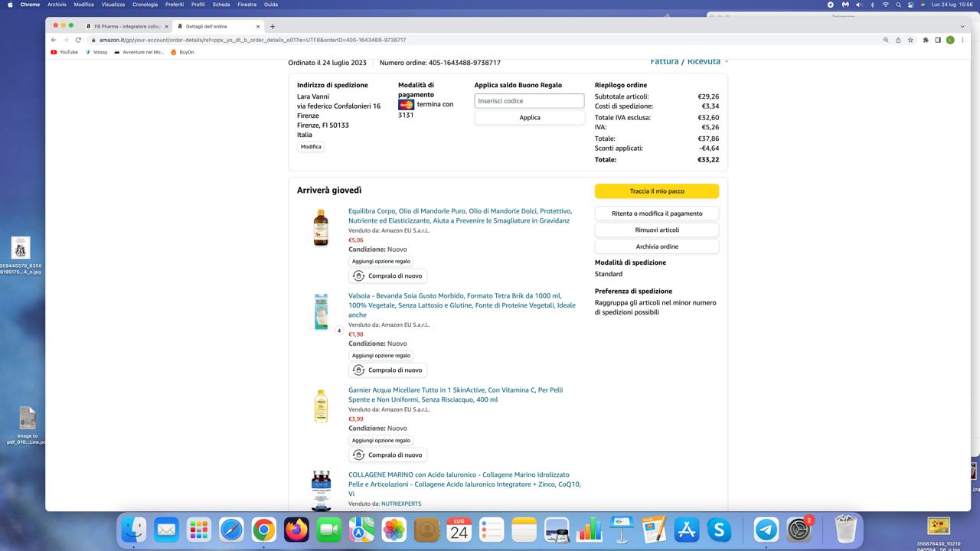The width and height of the screenshot is (980, 551).
Task: Switch to the FB Pharma tab
Action: (x=126, y=26)
